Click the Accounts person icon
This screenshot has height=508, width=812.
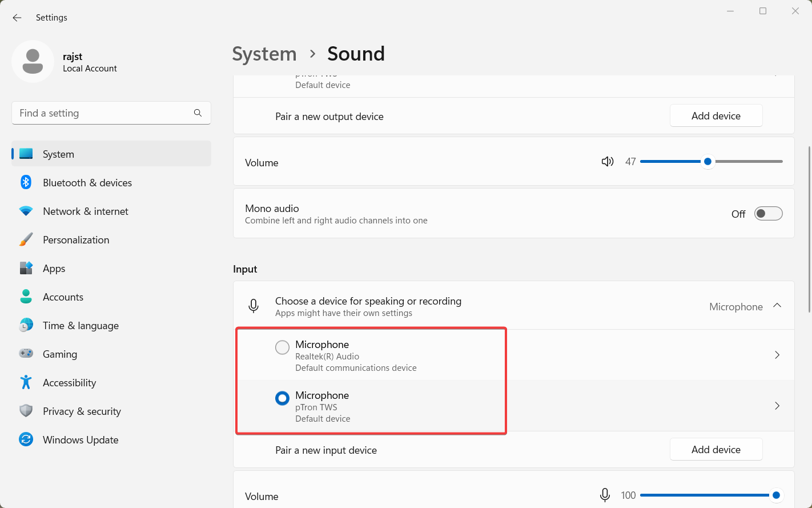(26, 297)
